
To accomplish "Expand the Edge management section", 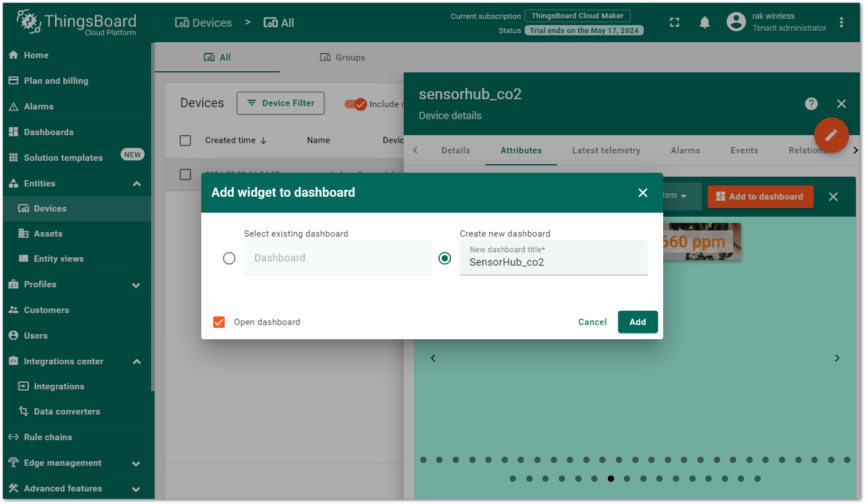I will click(x=136, y=464).
